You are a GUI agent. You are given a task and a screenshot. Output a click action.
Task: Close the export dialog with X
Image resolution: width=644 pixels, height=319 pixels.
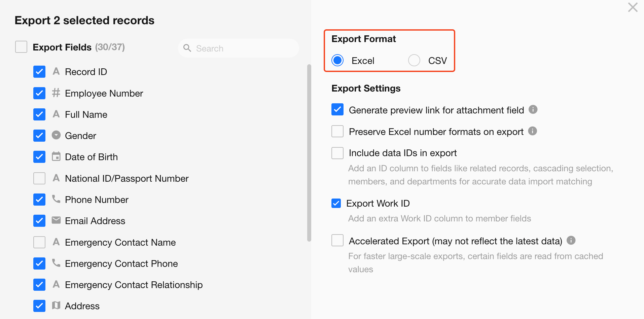coord(633,7)
